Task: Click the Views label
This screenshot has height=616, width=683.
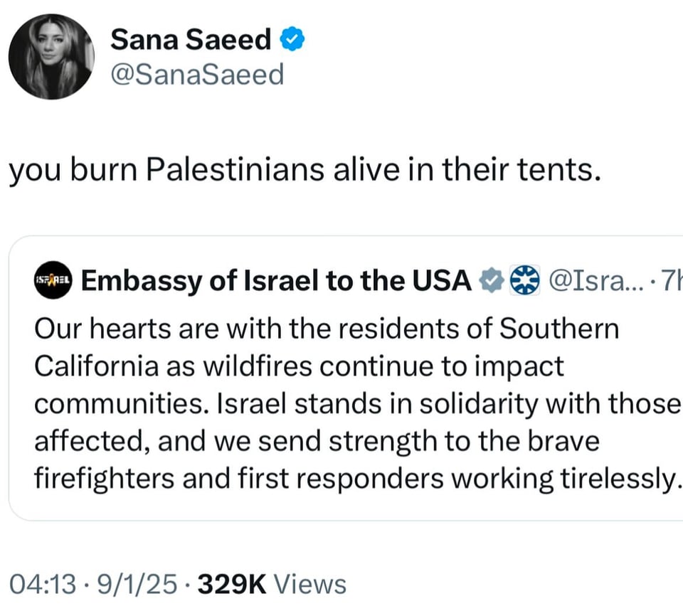Action: (x=310, y=585)
